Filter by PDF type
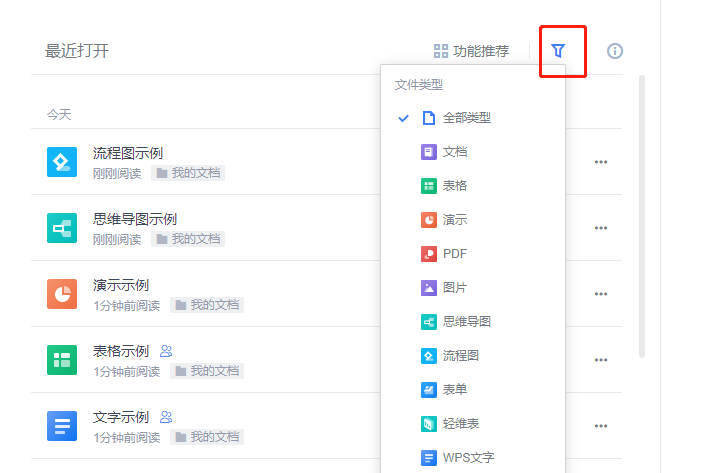The image size is (716, 473). (x=473, y=253)
